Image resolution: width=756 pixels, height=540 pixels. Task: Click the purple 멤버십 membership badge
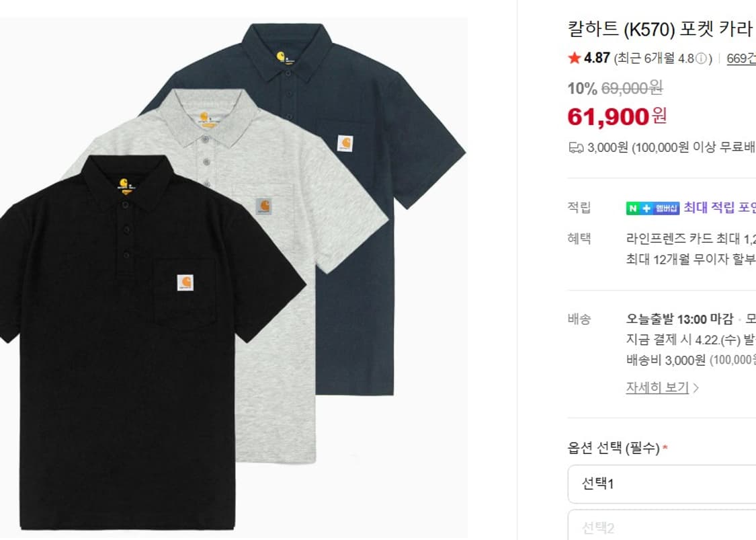point(665,208)
